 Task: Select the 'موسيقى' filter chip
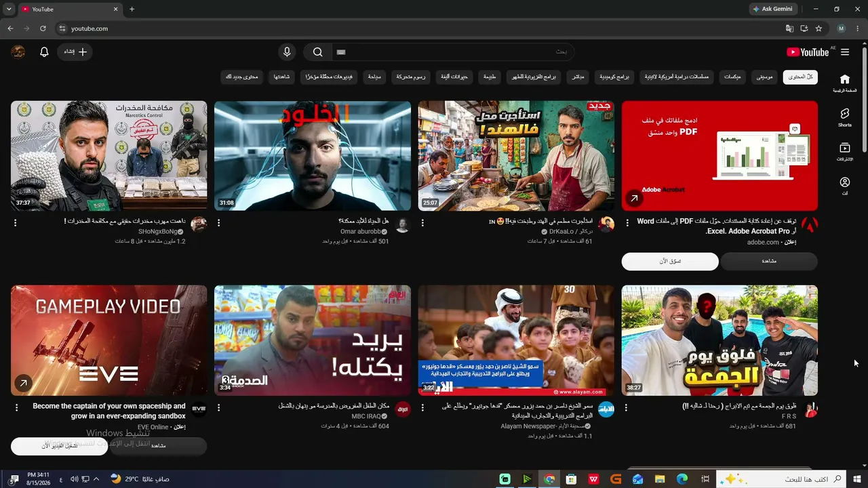(765, 77)
